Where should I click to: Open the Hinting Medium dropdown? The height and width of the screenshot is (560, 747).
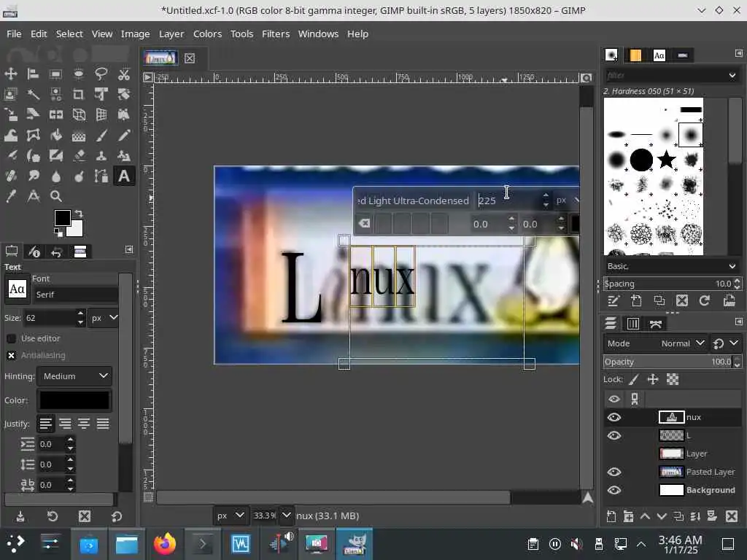(x=75, y=376)
